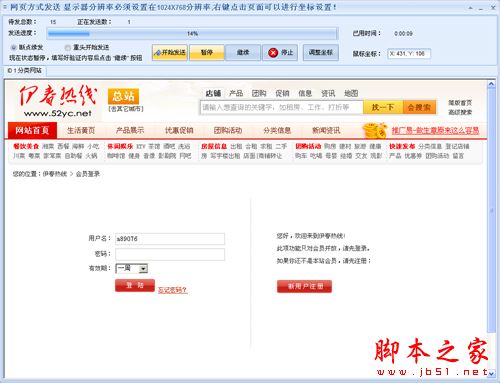The width and height of the screenshot is (500, 383).
Task: Open the 生活黄页 navigation item
Action: [x=81, y=130]
